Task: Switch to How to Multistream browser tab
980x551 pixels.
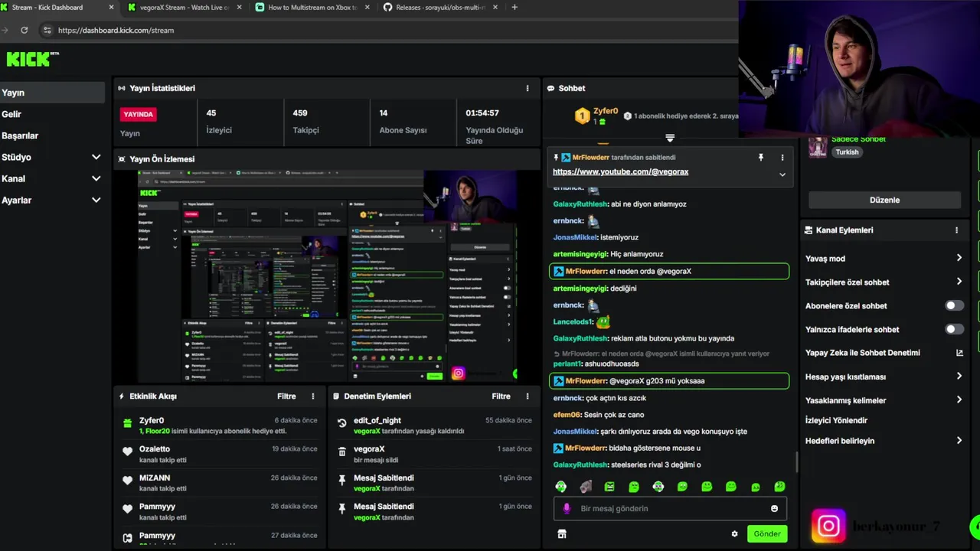Action: point(312,8)
